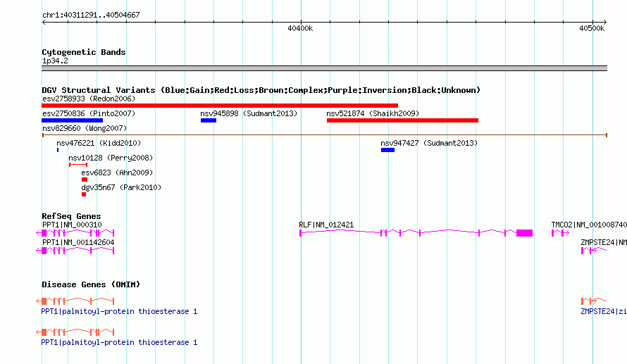Click the large last exon block of RLF
627x364 pixels.
pyautogui.click(x=525, y=233)
